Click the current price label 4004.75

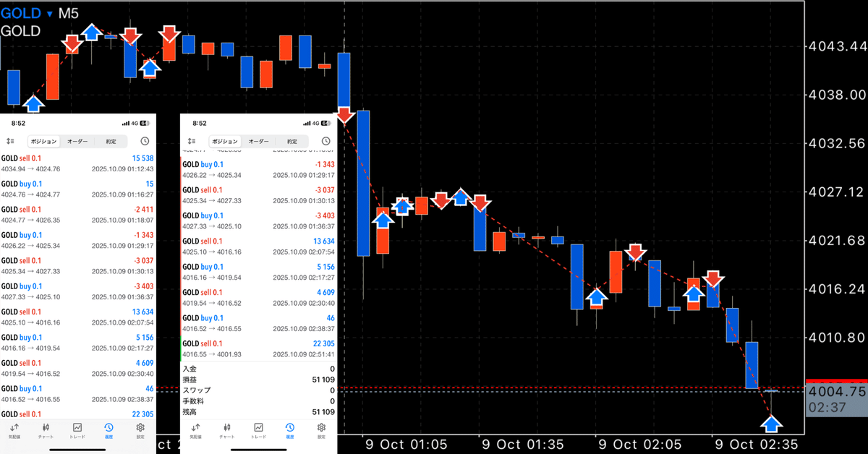click(x=835, y=391)
